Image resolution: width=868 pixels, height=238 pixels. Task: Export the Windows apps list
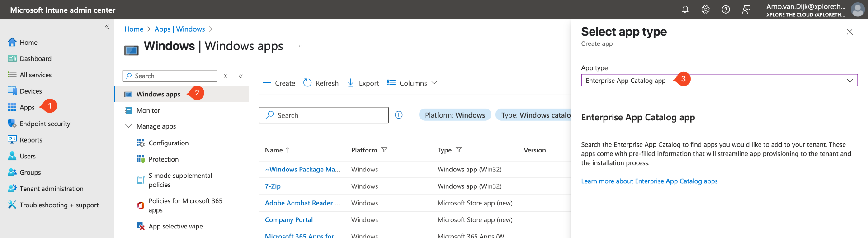click(x=363, y=83)
